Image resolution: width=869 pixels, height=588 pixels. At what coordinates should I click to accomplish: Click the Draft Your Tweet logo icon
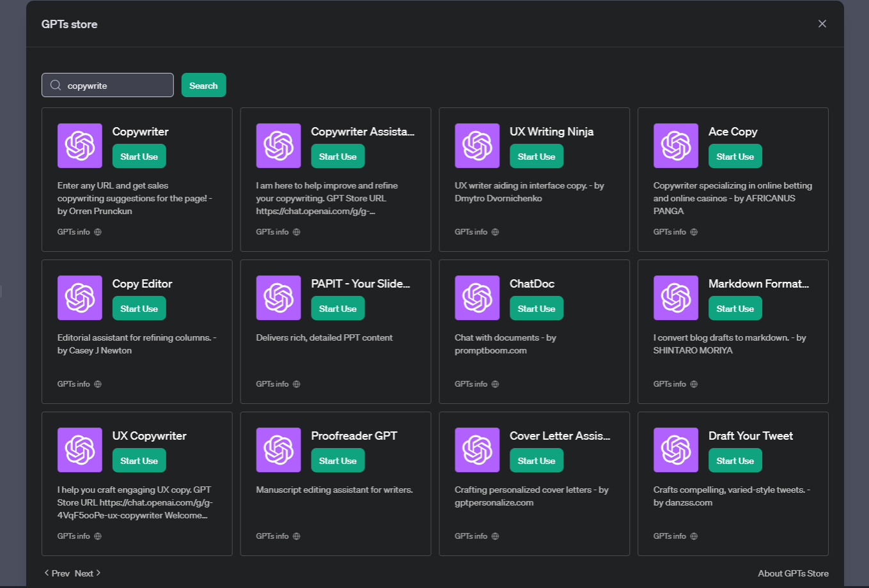pos(676,450)
